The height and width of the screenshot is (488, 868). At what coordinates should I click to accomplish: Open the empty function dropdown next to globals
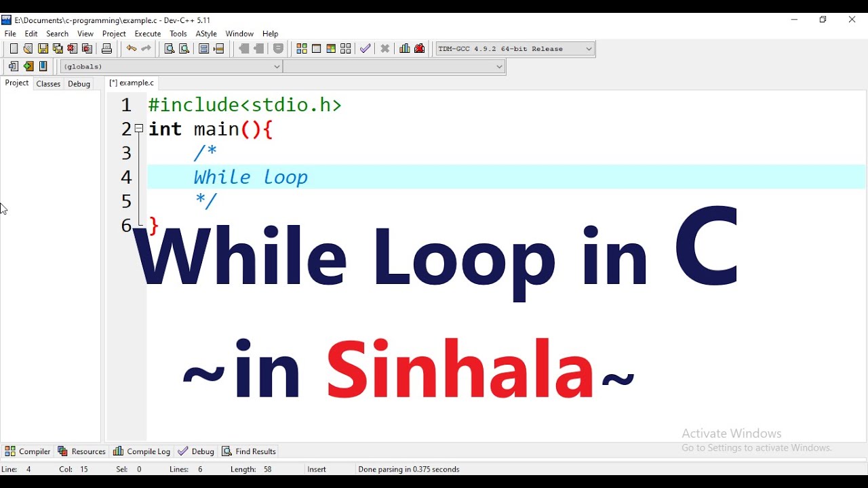[x=394, y=66]
